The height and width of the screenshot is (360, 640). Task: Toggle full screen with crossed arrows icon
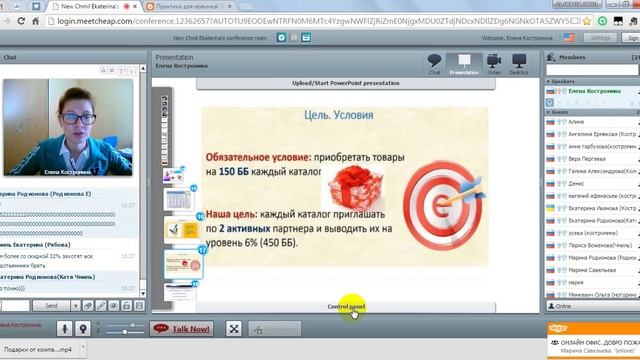234,329
